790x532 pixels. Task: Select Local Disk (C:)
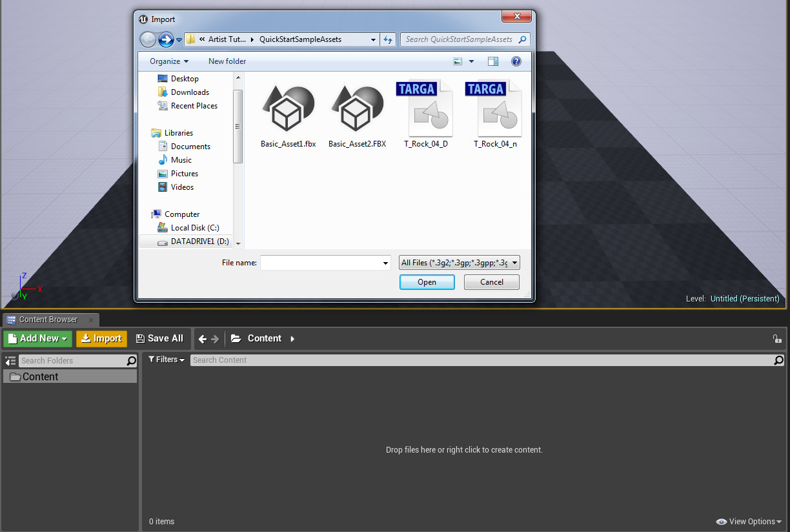(188, 228)
